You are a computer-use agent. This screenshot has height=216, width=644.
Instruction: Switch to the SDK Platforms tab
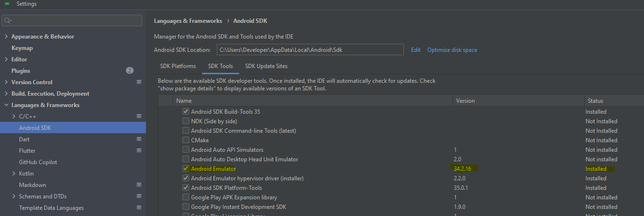coord(178,66)
